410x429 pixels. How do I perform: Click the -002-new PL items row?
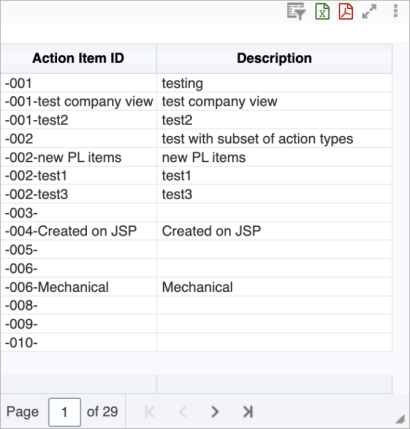(x=196, y=157)
